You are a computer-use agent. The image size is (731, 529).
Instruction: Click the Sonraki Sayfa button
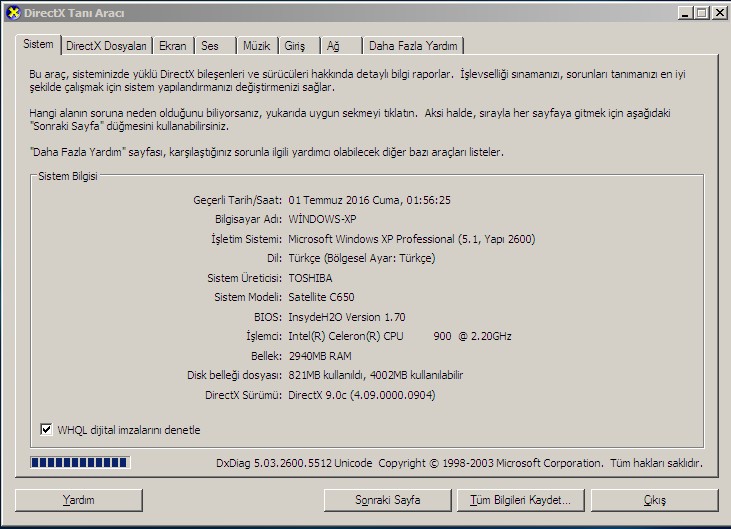(388, 500)
